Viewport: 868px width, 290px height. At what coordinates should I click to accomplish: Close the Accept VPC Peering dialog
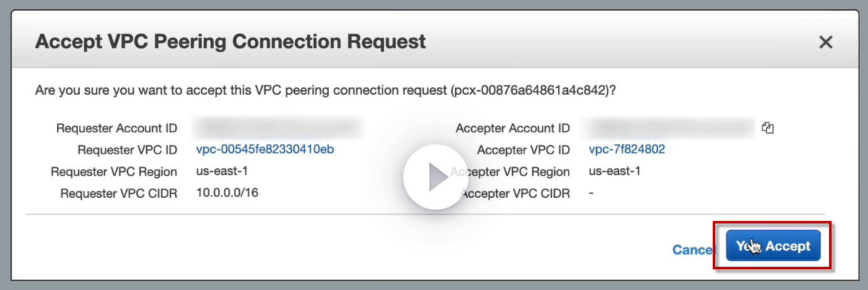point(825,43)
